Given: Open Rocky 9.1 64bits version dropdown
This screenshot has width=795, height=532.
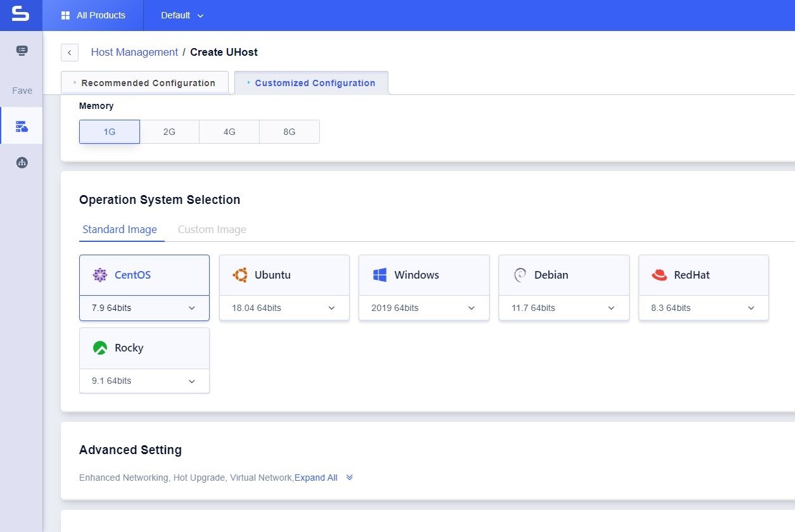Looking at the screenshot, I should (144, 381).
